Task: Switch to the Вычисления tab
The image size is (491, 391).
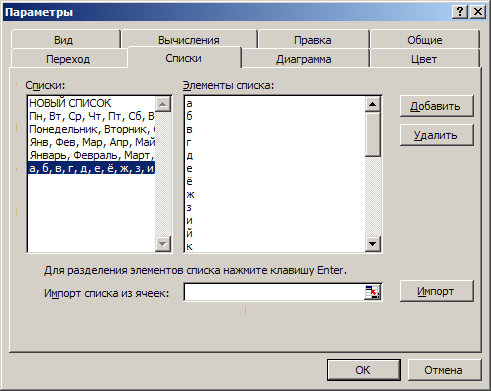Action: [x=189, y=40]
